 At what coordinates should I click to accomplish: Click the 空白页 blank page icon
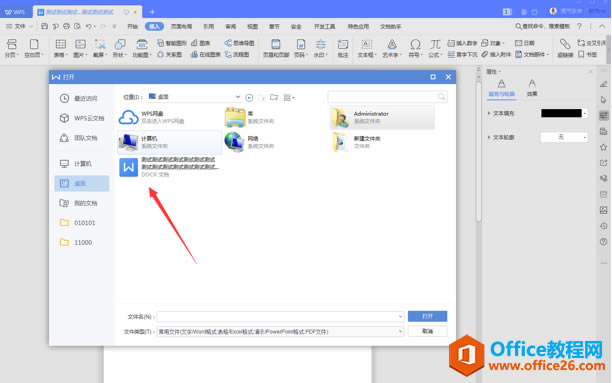pyautogui.click(x=34, y=44)
